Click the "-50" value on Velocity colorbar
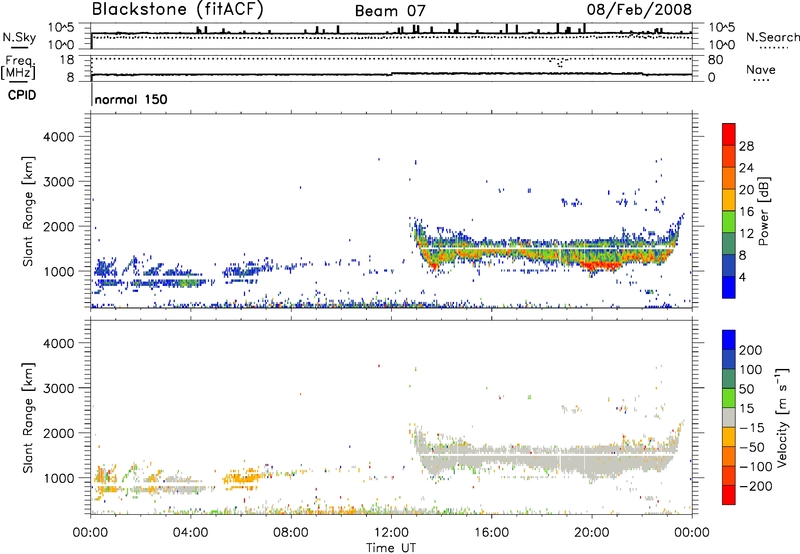Screen dimensions: 800x554 pos(752,447)
